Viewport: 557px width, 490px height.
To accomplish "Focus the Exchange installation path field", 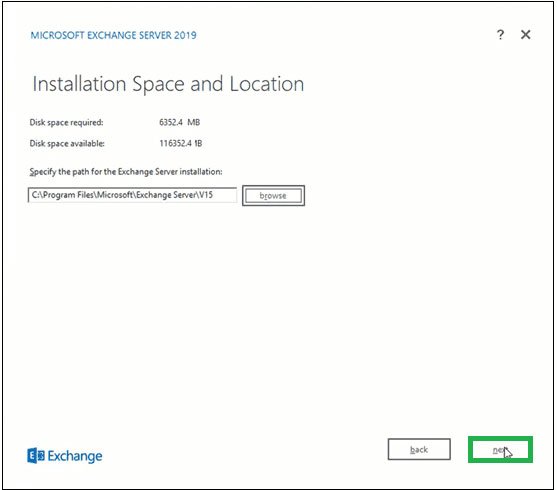I will point(132,195).
